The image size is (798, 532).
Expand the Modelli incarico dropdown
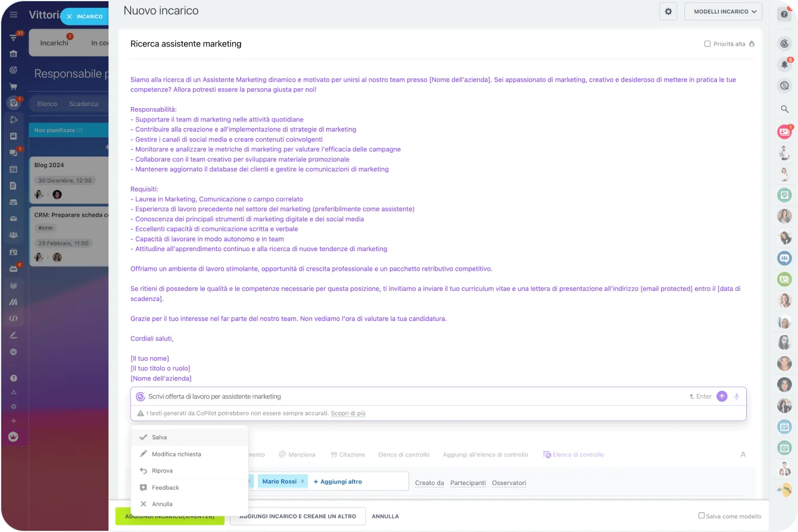[x=723, y=11]
